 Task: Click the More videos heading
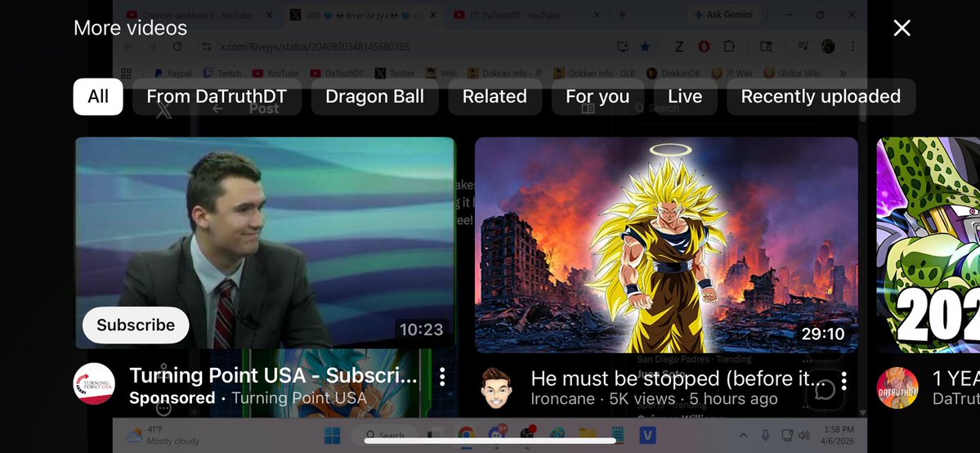130,28
